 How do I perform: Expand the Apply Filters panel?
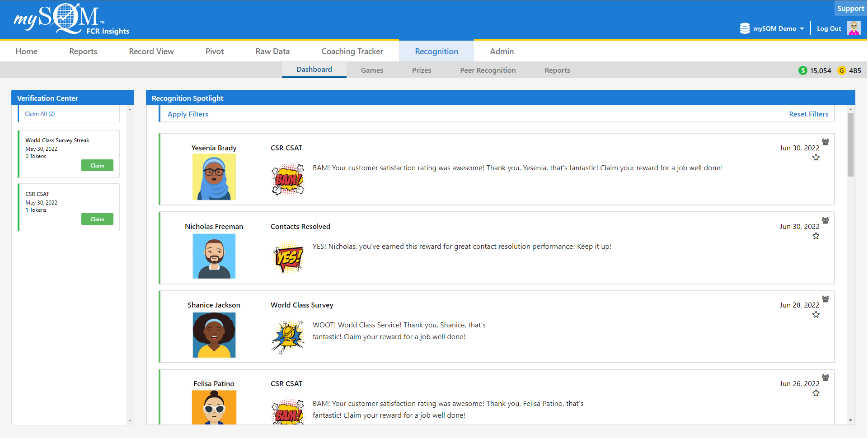(188, 114)
